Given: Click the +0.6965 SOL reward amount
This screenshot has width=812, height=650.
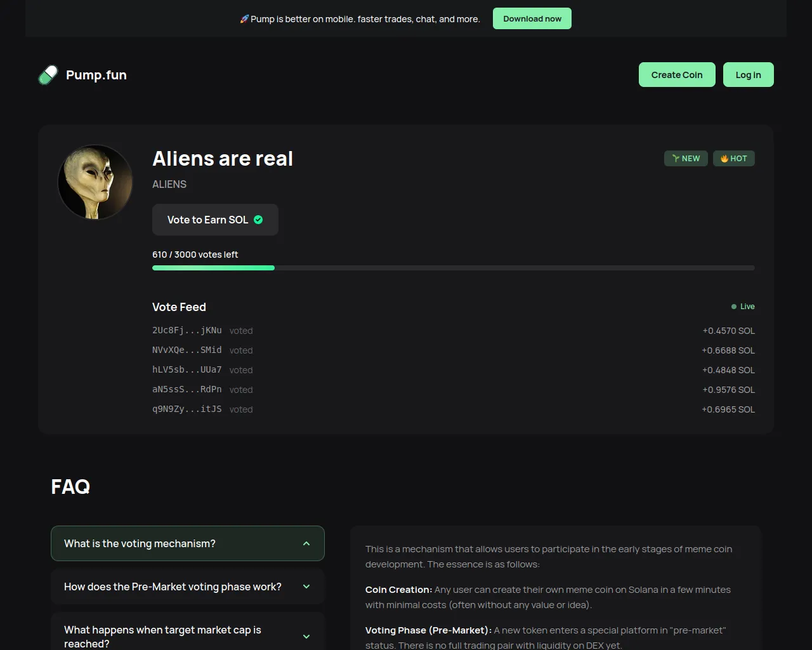Looking at the screenshot, I should pyautogui.click(x=728, y=409).
